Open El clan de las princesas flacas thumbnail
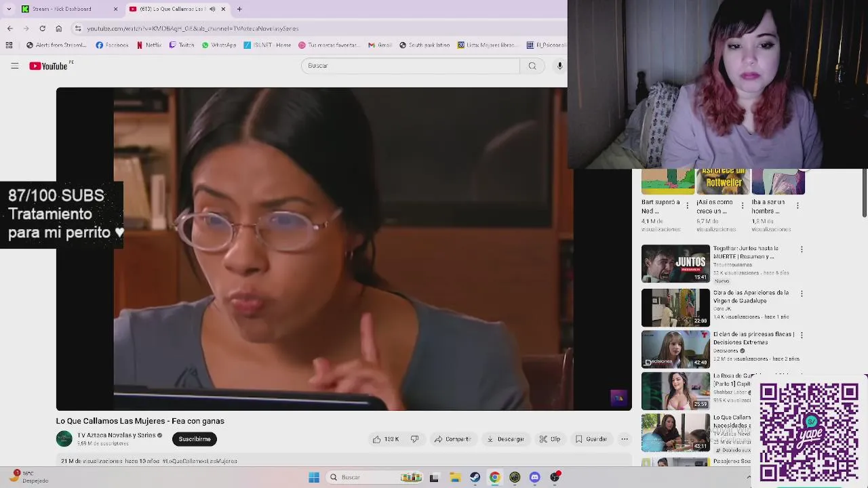The height and width of the screenshot is (488, 868). point(675,349)
